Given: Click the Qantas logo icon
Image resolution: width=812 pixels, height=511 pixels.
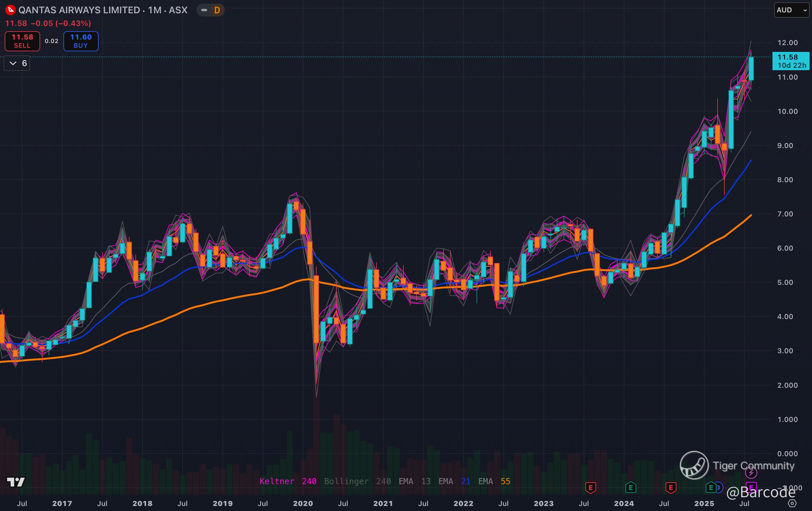Looking at the screenshot, I should (x=10, y=10).
